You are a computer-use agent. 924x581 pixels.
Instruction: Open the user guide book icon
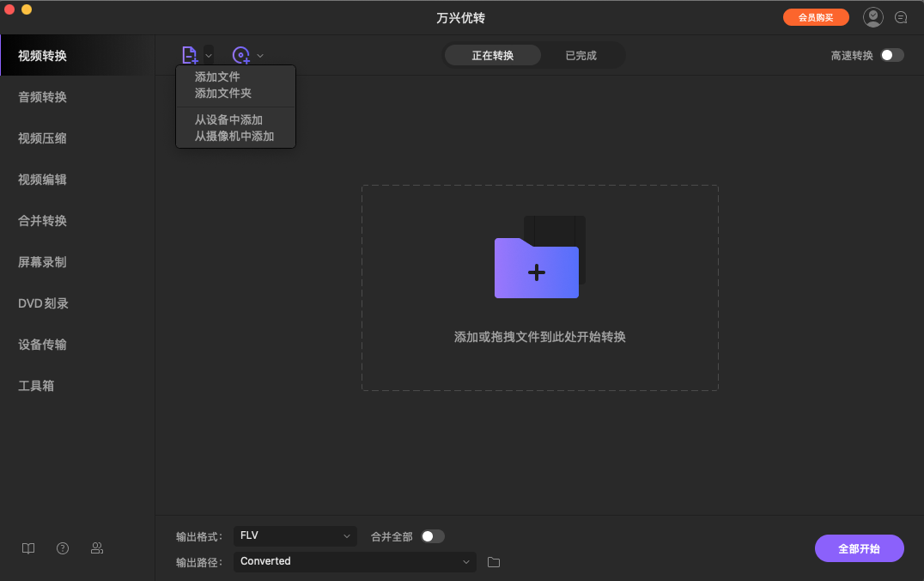pyautogui.click(x=27, y=547)
